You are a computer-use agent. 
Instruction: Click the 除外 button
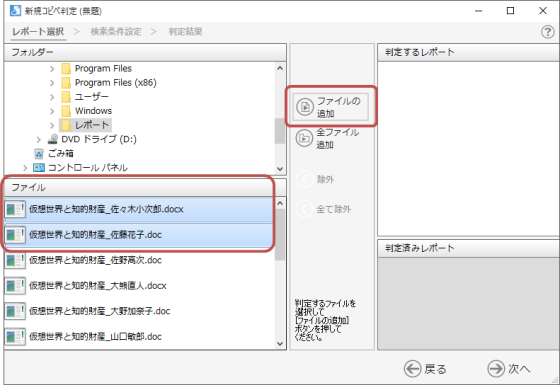tap(315, 179)
